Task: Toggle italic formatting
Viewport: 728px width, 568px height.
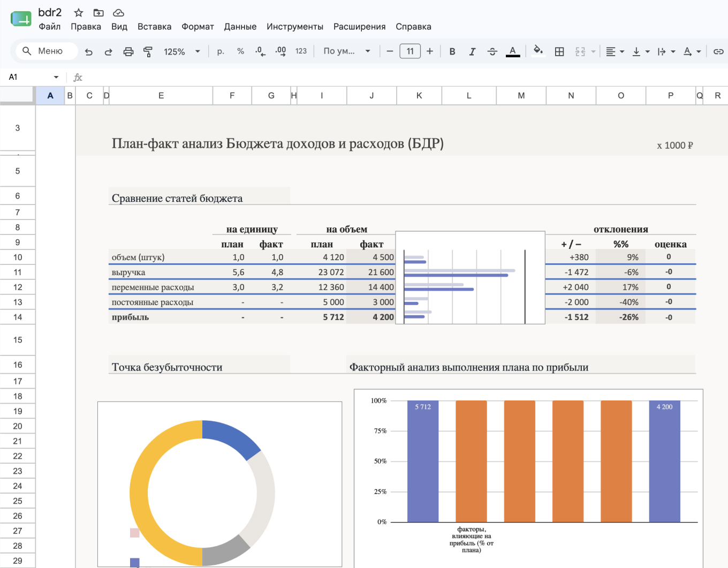Action: pyautogui.click(x=472, y=51)
